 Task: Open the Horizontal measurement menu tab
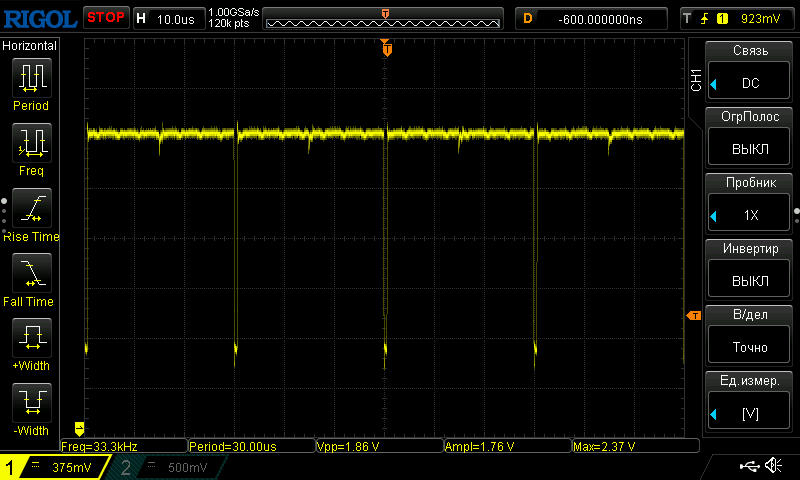[30, 46]
